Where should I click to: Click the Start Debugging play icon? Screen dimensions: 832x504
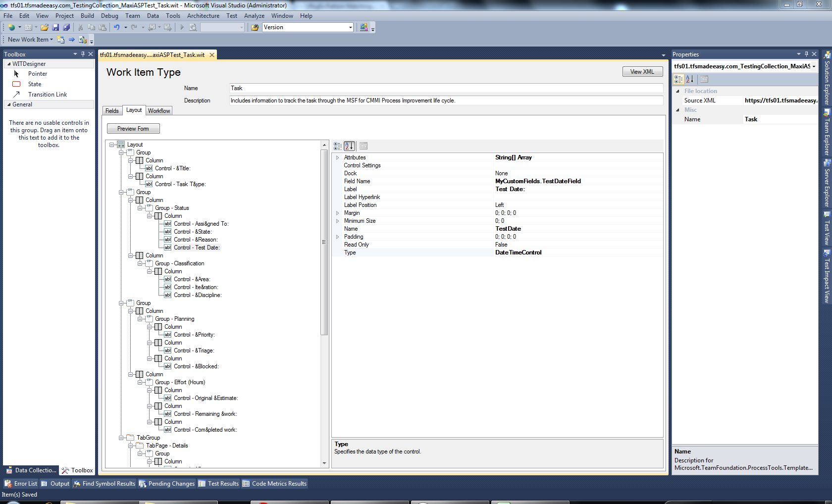[182, 27]
